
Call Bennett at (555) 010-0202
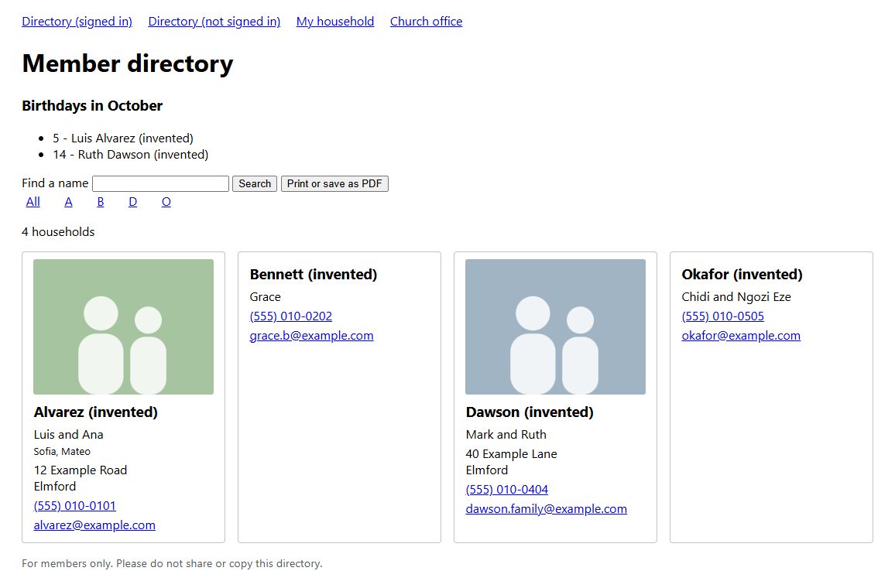[x=290, y=316]
